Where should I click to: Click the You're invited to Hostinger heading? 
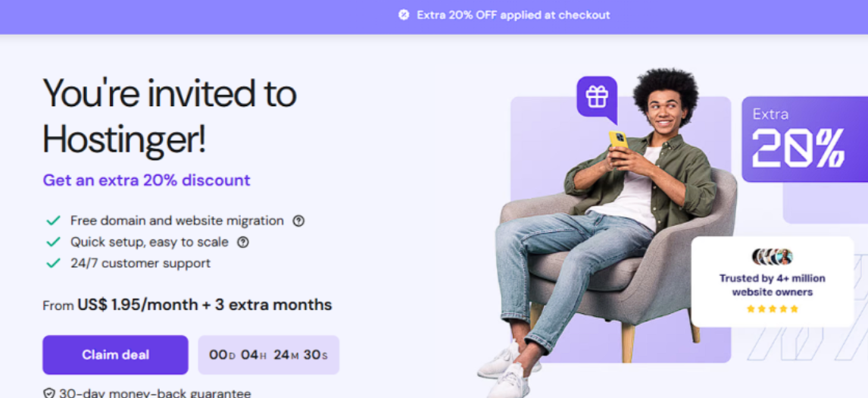170,116
